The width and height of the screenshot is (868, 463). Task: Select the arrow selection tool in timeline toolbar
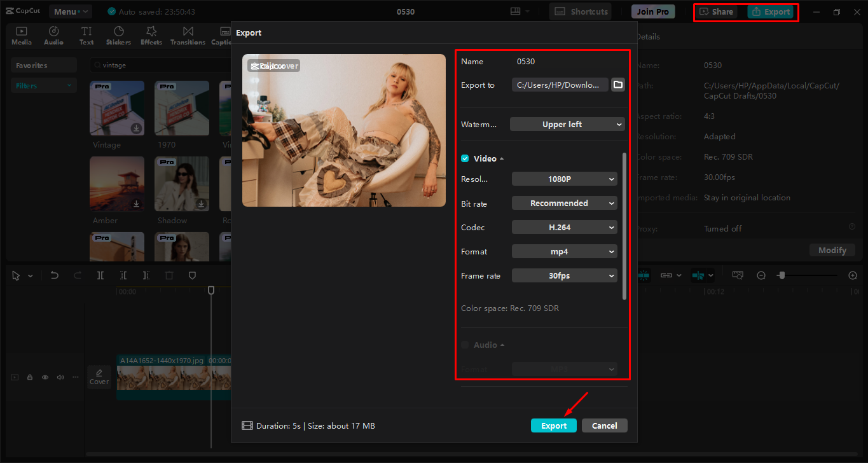click(x=16, y=275)
